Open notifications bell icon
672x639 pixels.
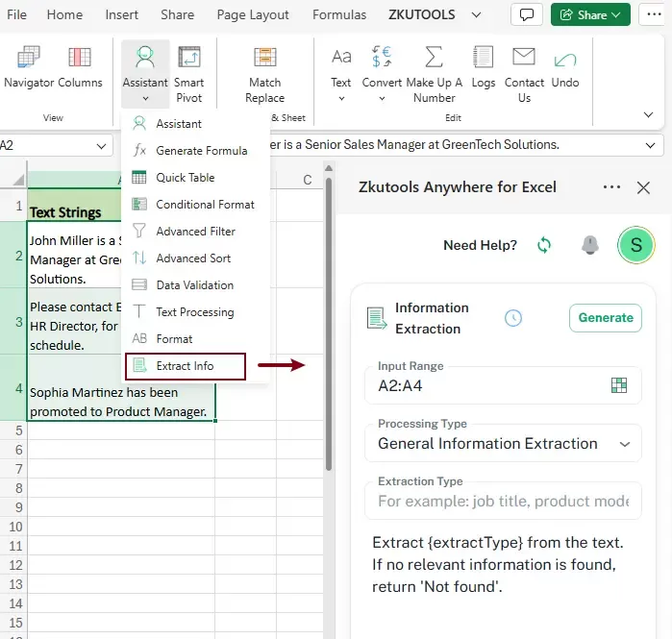tap(589, 245)
